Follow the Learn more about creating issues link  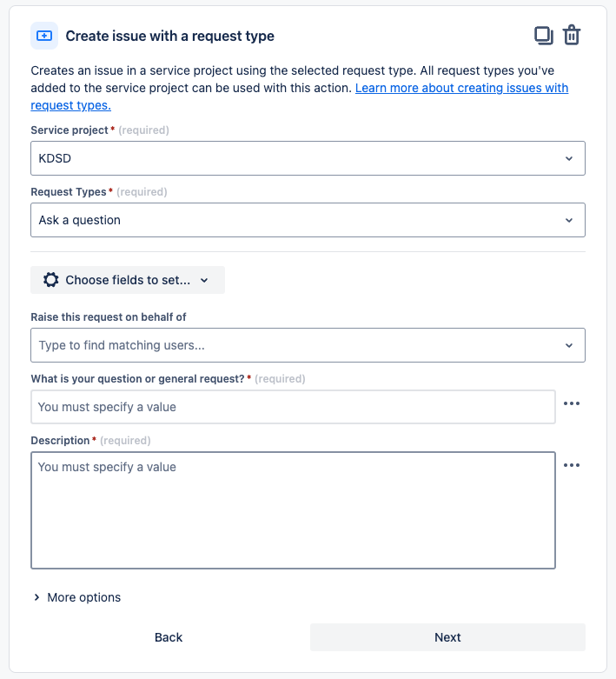[x=461, y=88]
